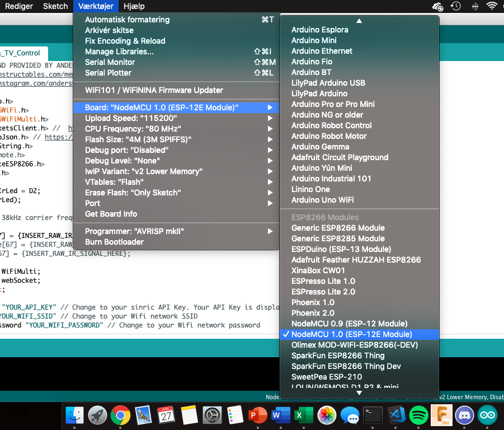Switch to Arduino IDE in dock

[487, 415]
